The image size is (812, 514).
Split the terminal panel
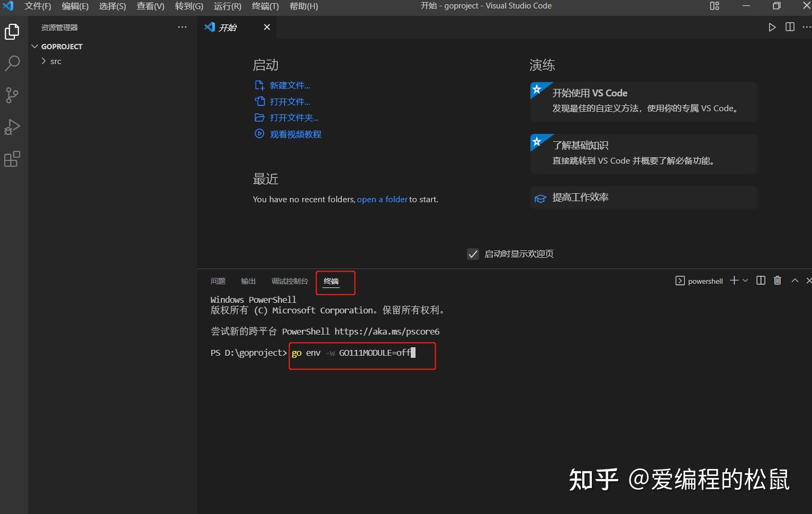[x=761, y=281]
